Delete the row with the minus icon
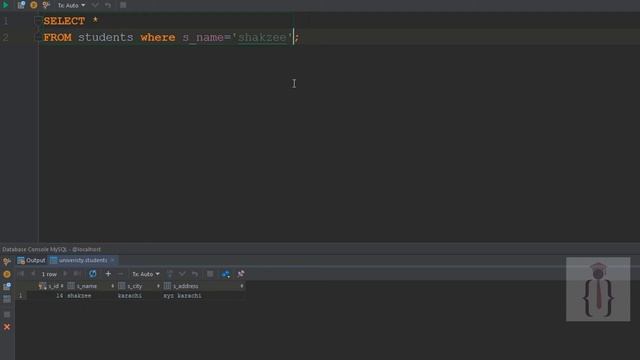The image size is (640, 360). pos(120,274)
